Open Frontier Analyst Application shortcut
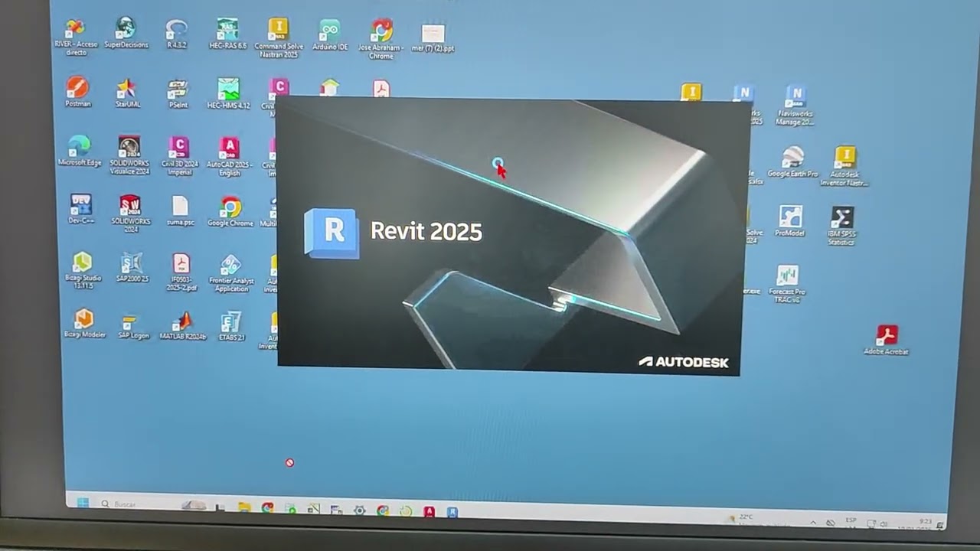Viewport: 980px width, 551px height. 231,273
